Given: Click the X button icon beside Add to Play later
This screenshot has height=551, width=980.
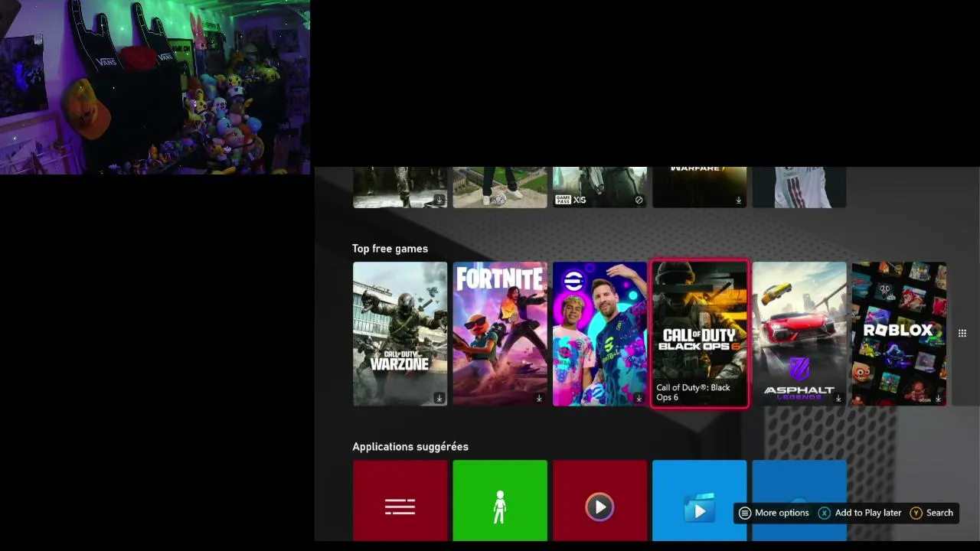Looking at the screenshot, I should pyautogui.click(x=825, y=513).
